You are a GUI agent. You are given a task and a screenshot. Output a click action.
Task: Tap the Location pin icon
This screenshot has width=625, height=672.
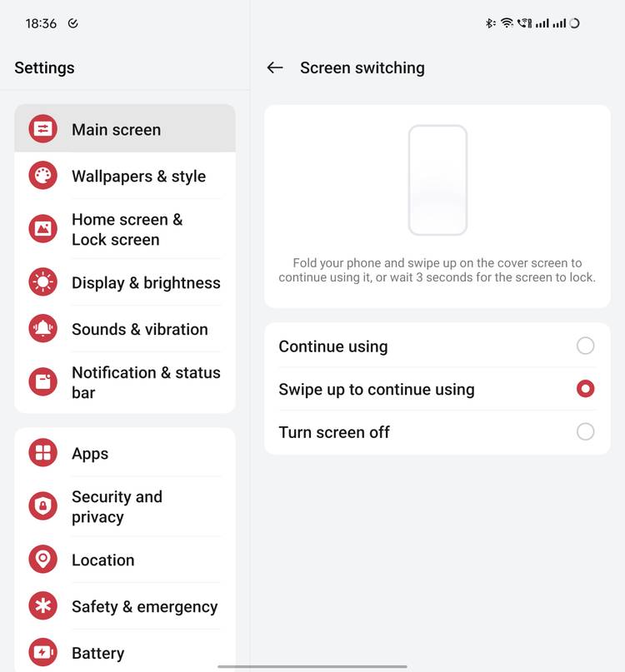[x=42, y=560]
